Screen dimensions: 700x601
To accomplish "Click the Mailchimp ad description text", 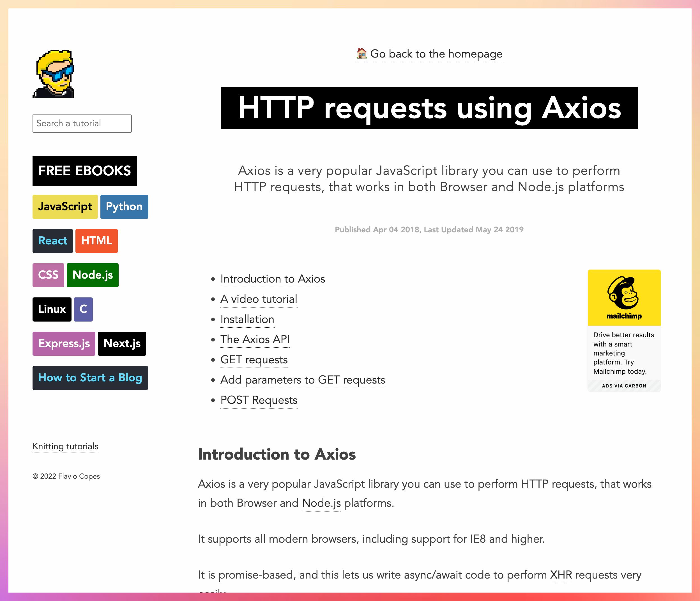I will coord(624,353).
